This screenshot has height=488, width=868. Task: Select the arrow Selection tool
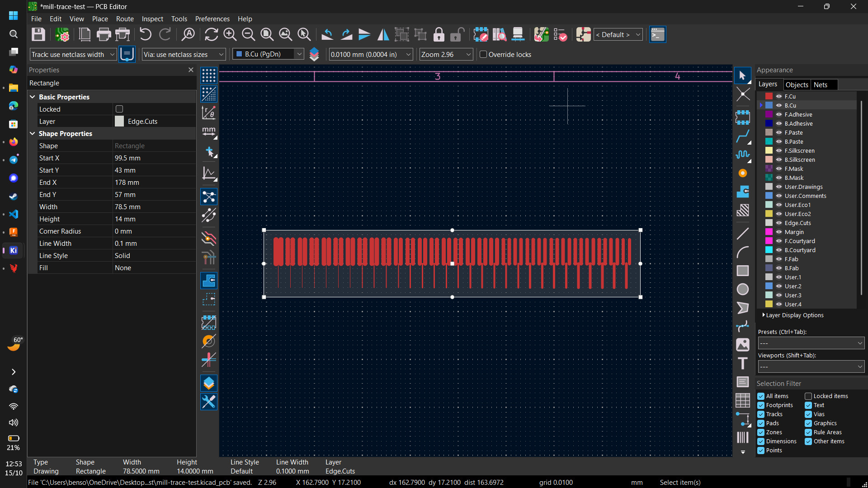742,75
